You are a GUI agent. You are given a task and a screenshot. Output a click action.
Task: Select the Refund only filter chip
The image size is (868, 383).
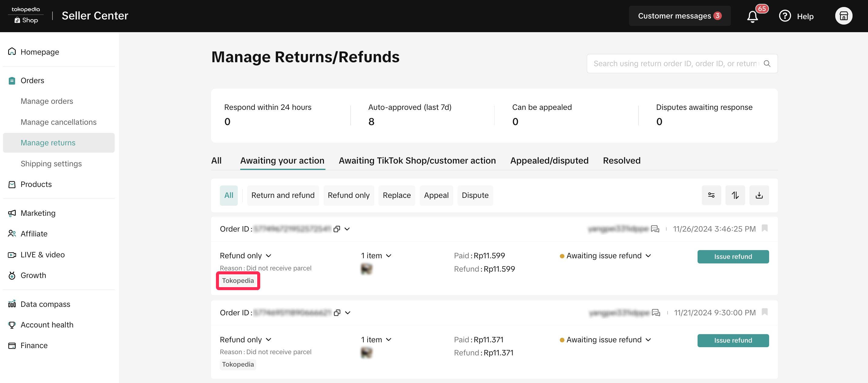coord(348,195)
